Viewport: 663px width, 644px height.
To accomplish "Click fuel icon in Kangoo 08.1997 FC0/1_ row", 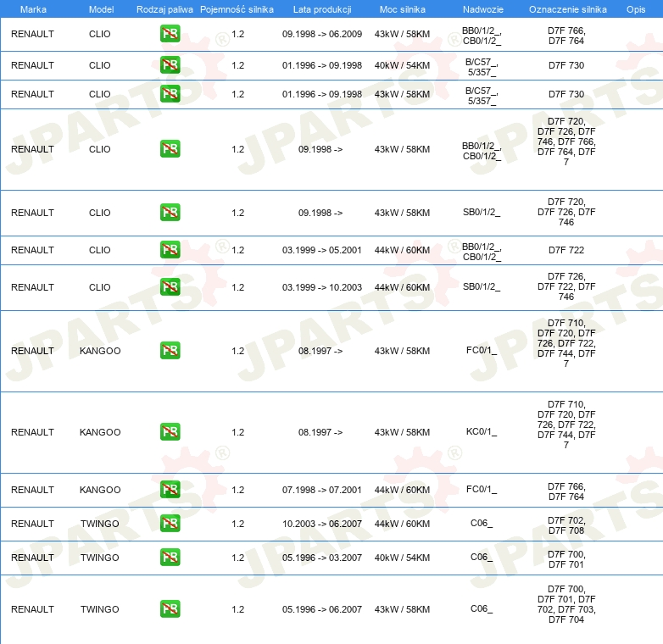I will point(170,350).
